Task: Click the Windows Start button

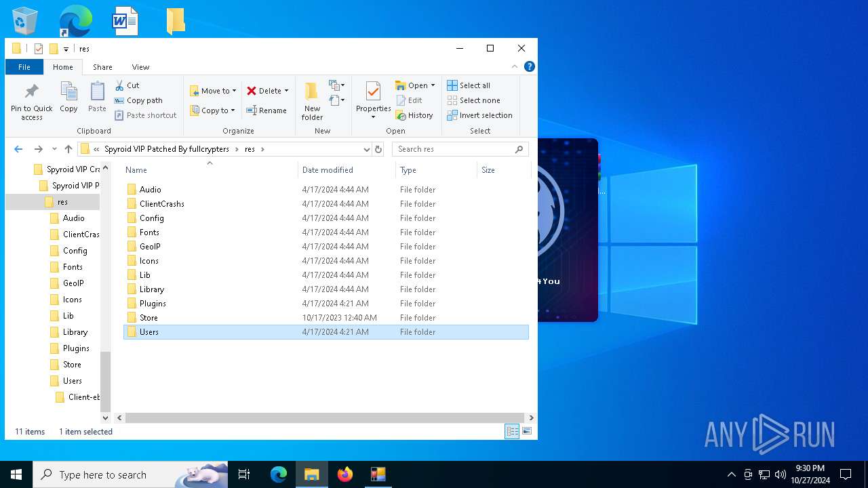Action: coord(16,474)
